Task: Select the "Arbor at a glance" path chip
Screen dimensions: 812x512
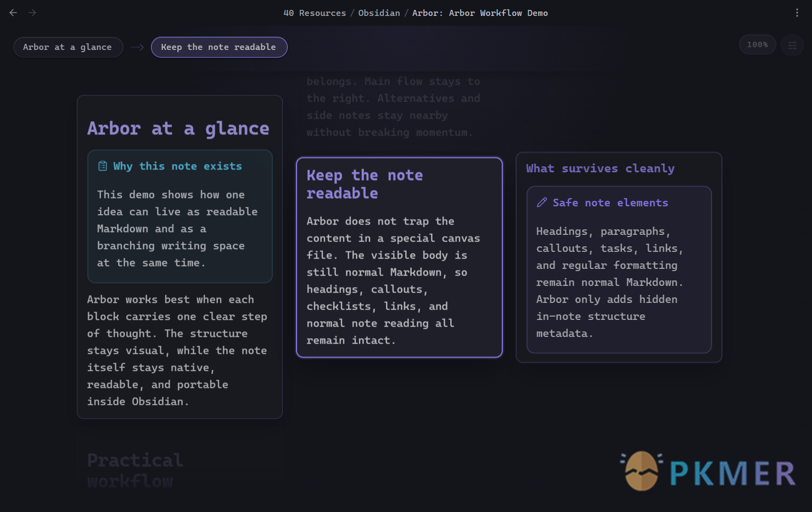Action: tap(68, 47)
